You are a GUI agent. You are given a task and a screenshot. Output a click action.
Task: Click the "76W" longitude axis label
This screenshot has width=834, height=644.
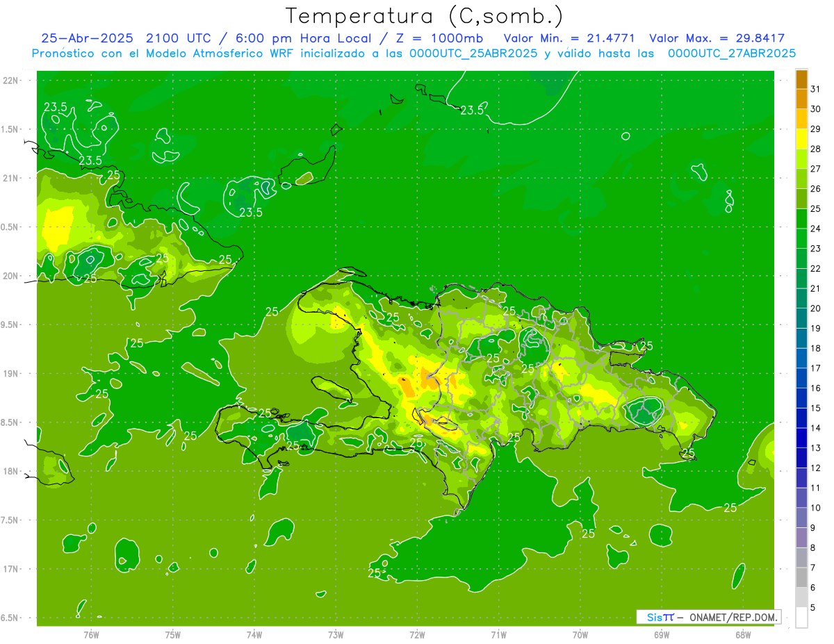(91, 635)
